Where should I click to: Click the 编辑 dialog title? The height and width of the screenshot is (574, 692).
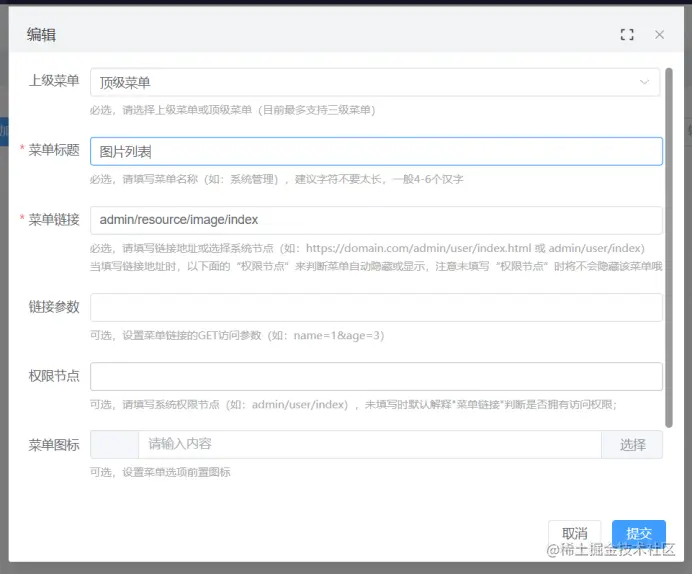pos(41,34)
